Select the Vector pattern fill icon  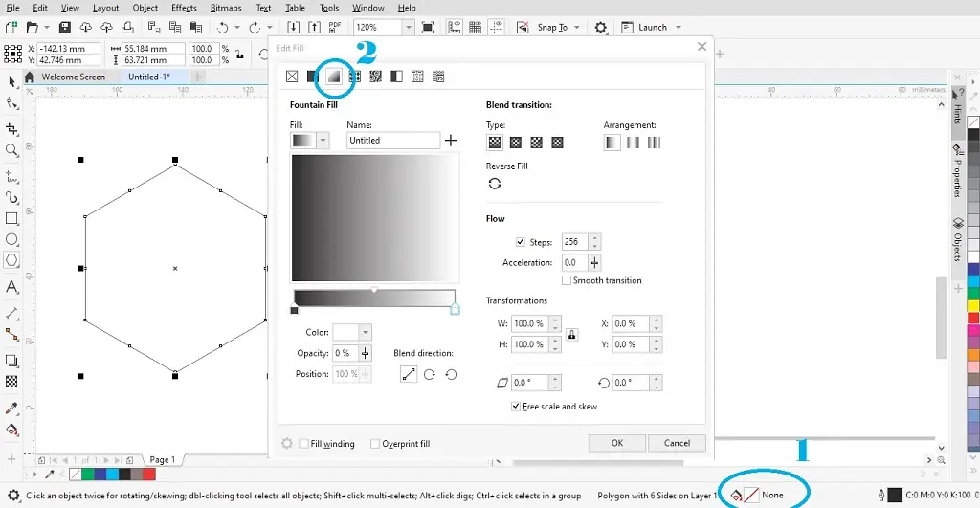coord(354,77)
